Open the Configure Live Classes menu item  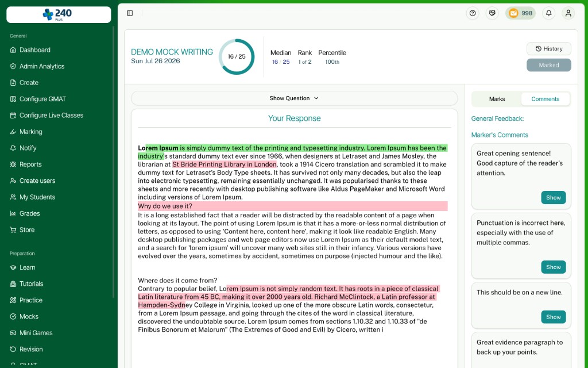[51, 115]
